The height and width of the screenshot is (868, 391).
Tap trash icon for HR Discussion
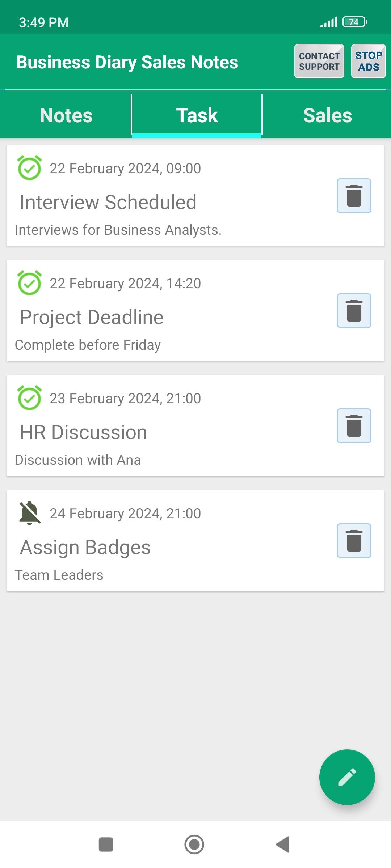[x=354, y=426]
